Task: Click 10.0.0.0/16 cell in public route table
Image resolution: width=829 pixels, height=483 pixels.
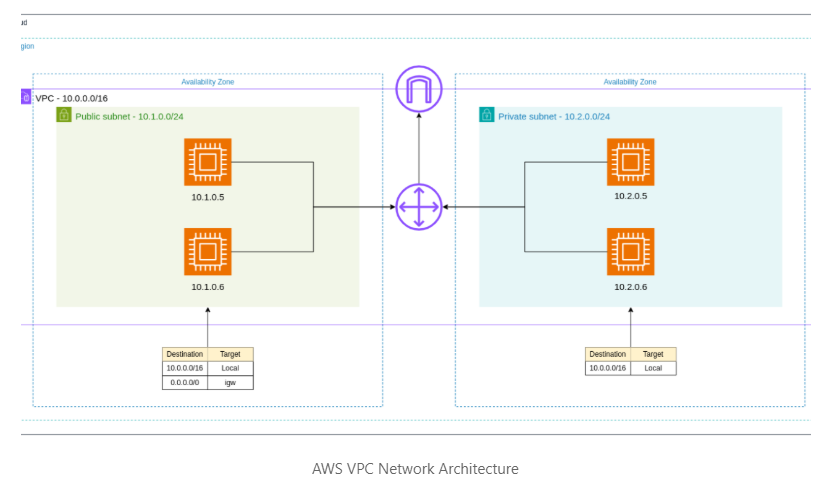Action: pos(185,368)
